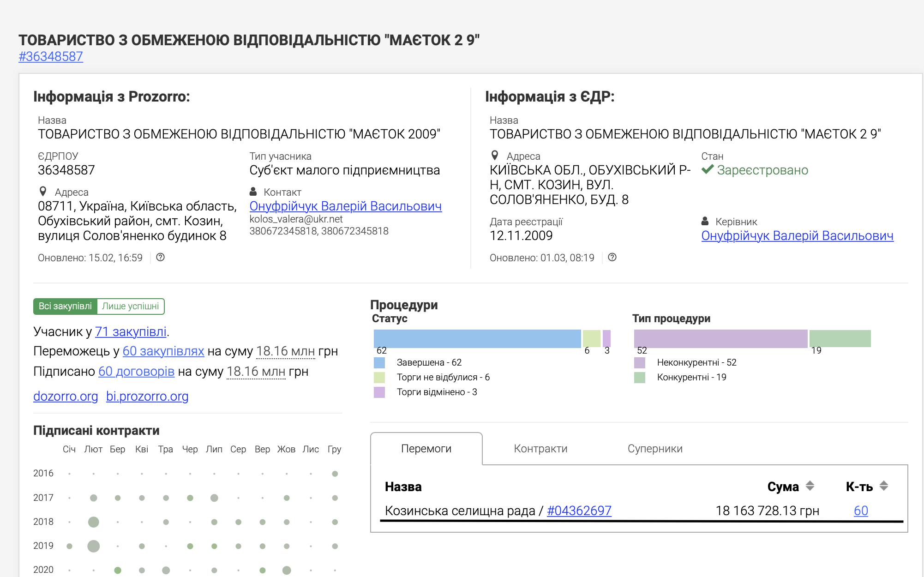924x577 pixels.
Task: Open the 71 закупівлі link
Action: pyautogui.click(x=131, y=331)
